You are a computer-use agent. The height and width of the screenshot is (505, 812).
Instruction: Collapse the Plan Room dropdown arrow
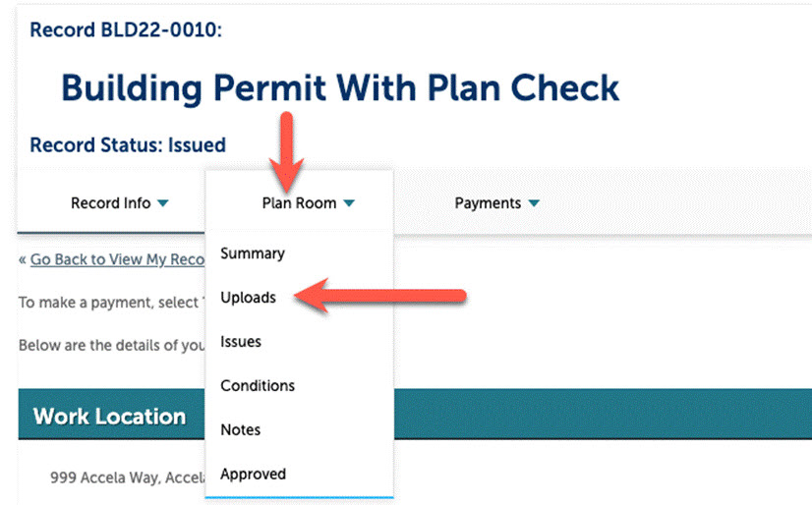[349, 203]
